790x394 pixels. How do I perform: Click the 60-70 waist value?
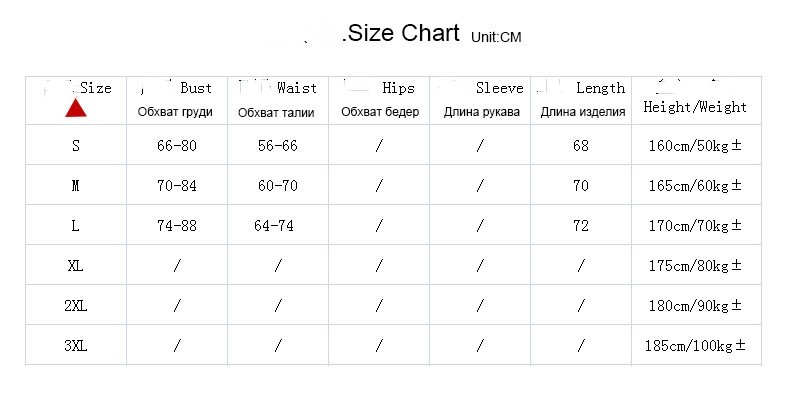[x=278, y=186]
